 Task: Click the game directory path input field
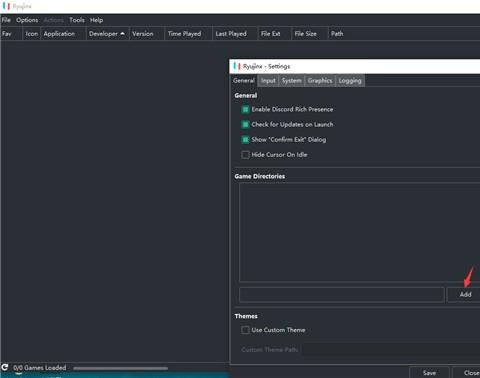342,295
